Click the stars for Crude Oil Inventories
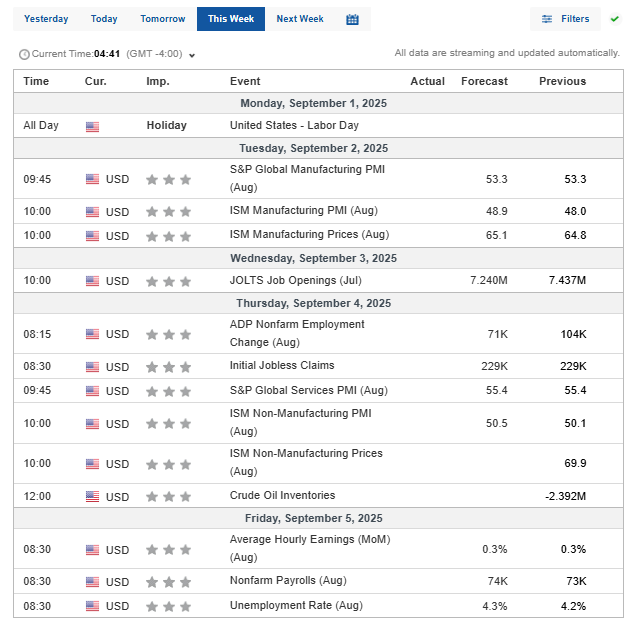 168,497
